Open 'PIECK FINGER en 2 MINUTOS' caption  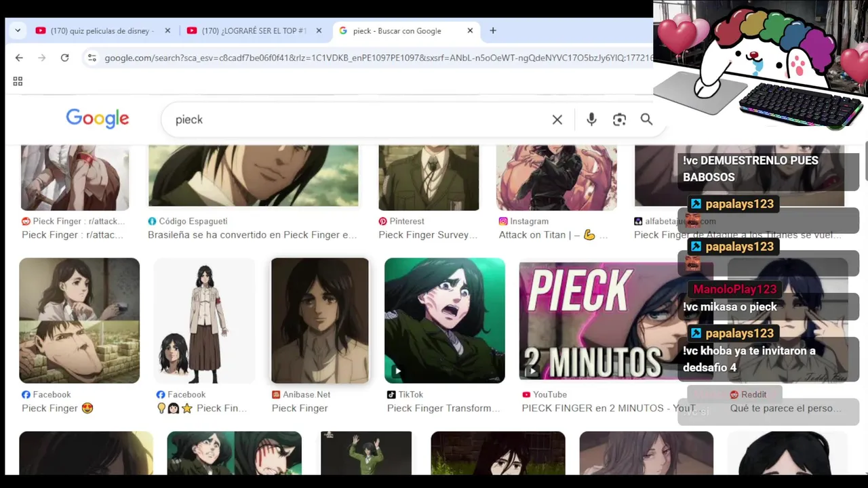click(608, 408)
